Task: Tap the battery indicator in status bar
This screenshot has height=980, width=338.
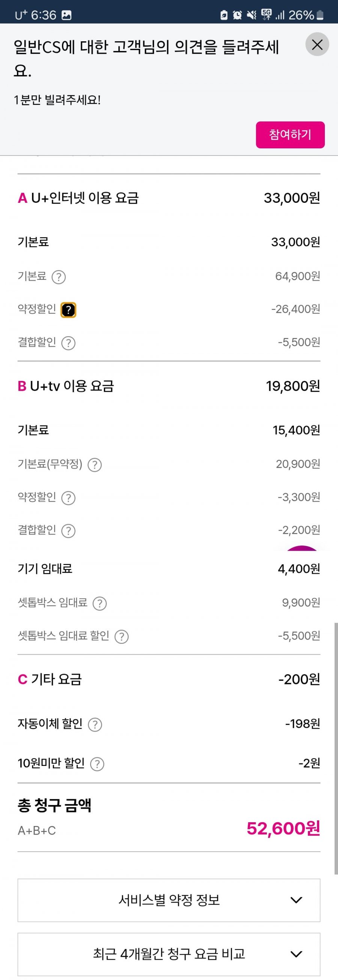Action: tap(320, 15)
